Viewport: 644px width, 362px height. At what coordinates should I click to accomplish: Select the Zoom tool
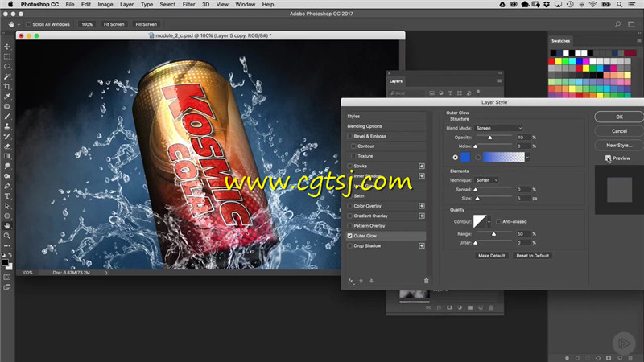click(7, 236)
